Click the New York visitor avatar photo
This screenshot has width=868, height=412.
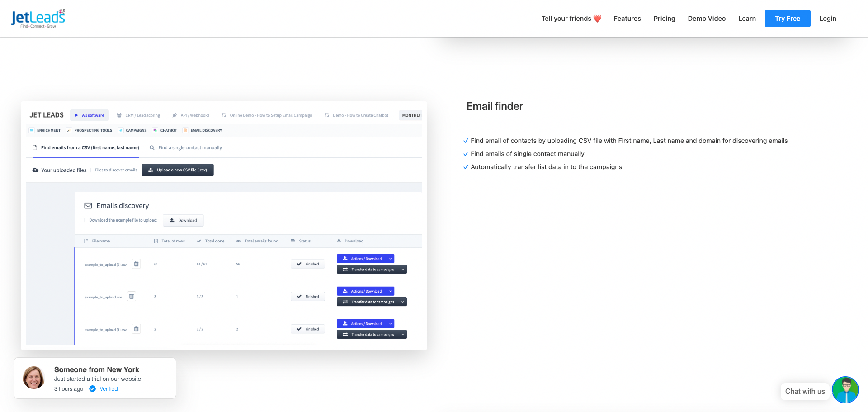click(34, 378)
